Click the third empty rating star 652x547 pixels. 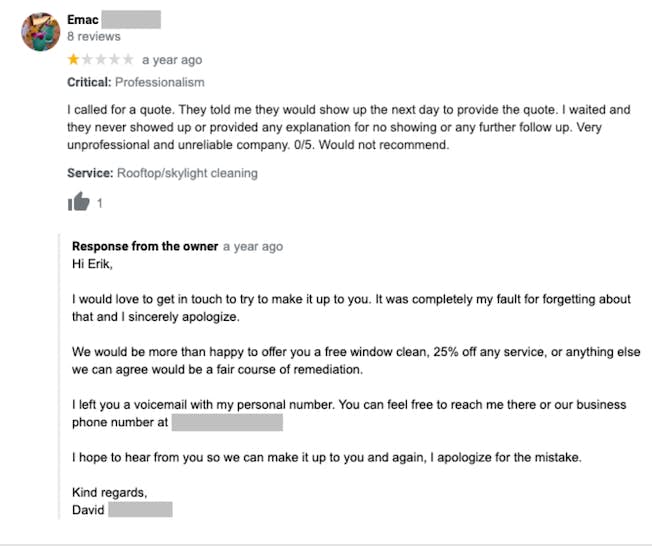(99, 60)
